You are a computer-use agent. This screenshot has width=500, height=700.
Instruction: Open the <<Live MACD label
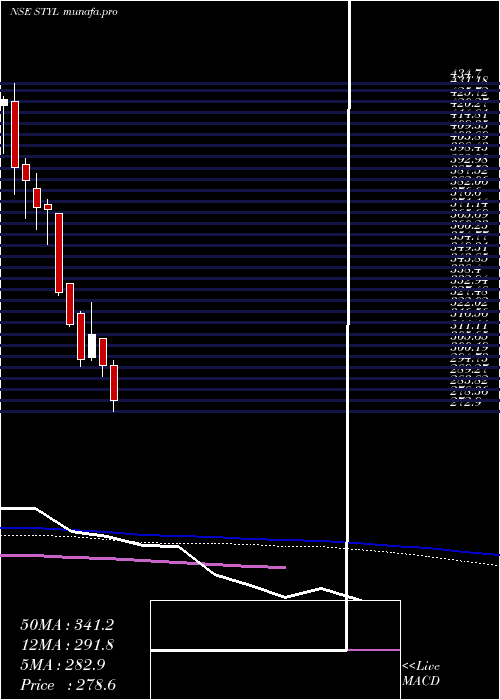tap(421, 674)
